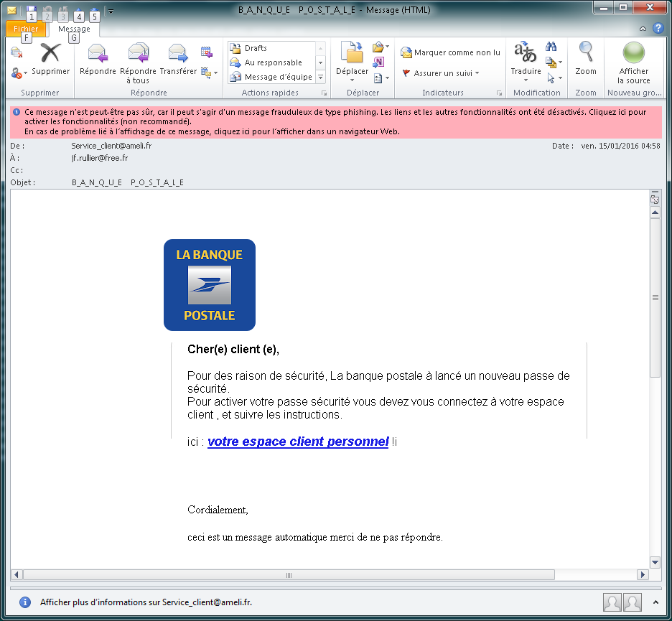Select the Message ribbon tab
Image resolution: width=672 pixels, height=621 pixels.
click(x=74, y=29)
